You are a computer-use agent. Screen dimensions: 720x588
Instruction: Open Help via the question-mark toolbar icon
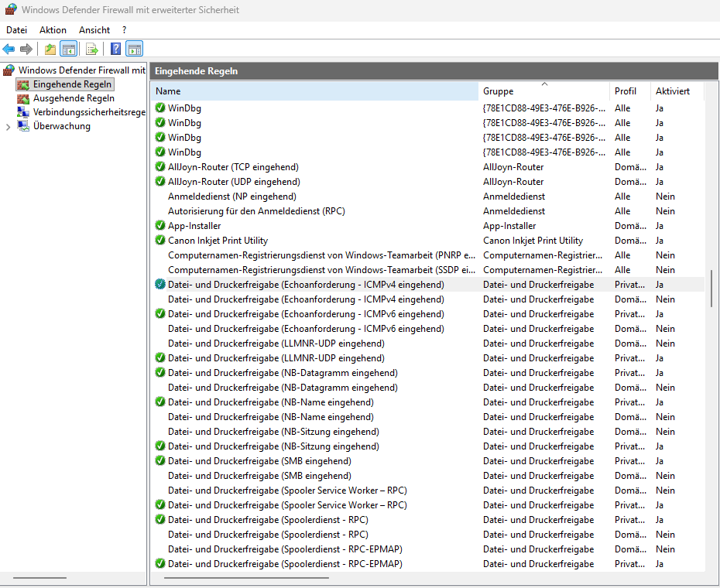pyautogui.click(x=115, y=49)
